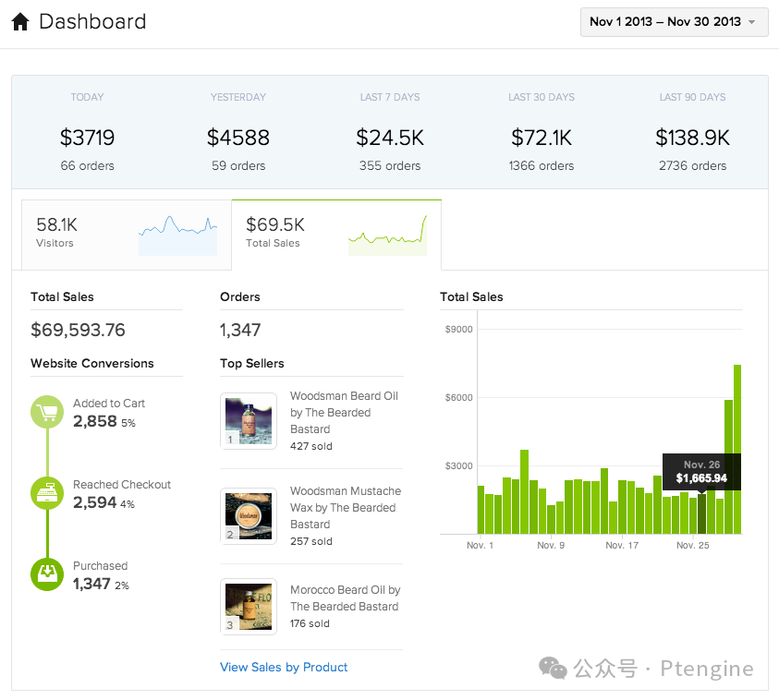This screenshot has height=700, width=779.
Task: Open the Nov 1 – Nov 30 date range dropdown
Action: coord(674,22)
